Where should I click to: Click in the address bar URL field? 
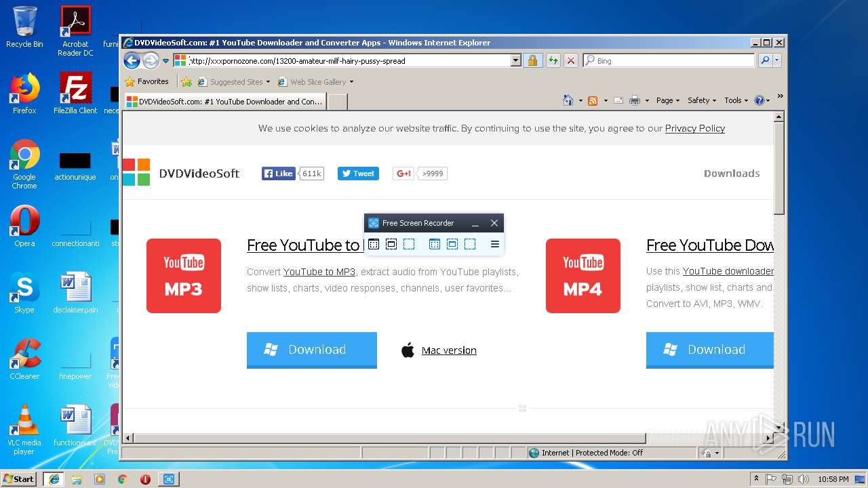pos(349,60)
